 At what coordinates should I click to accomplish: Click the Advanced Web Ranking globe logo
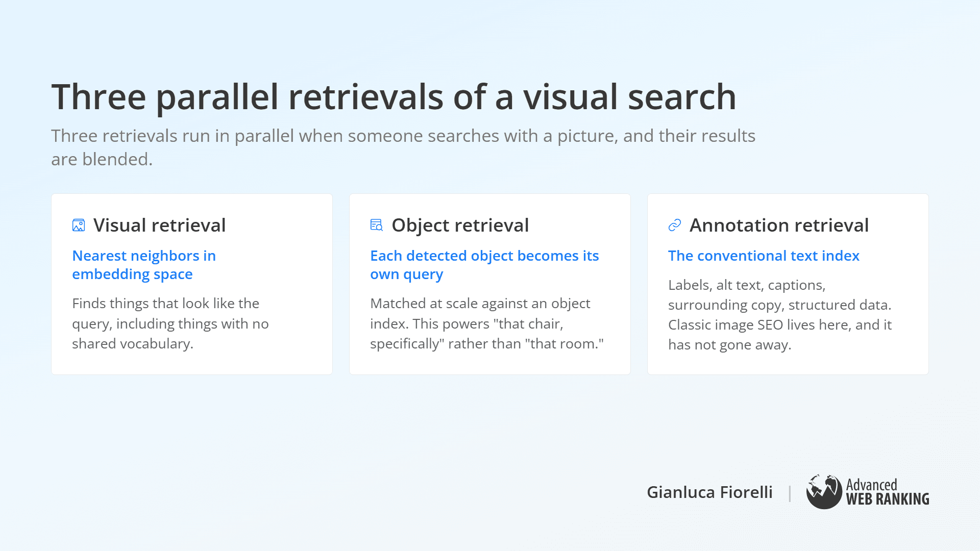tap(824, 492)
